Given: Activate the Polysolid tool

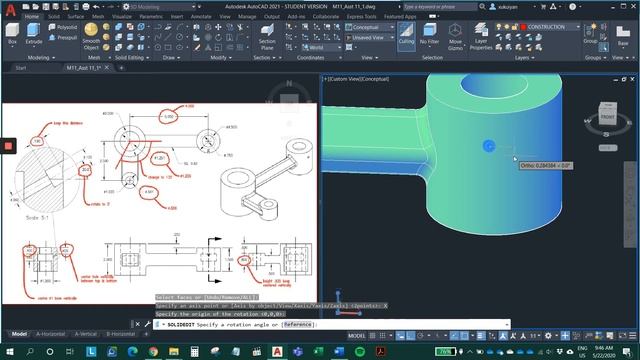Looking at the screenshot, I should 62,27.
